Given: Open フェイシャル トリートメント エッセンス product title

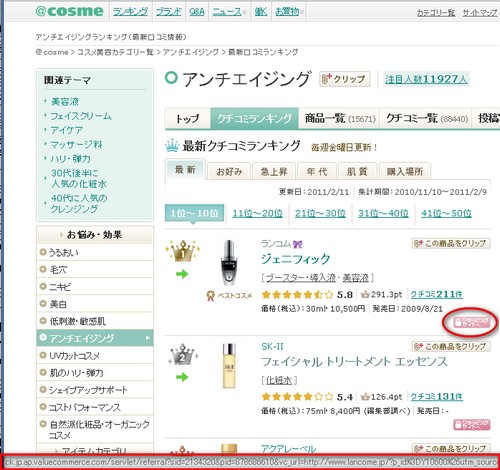Looking at the screenshot, I should 354,362.
